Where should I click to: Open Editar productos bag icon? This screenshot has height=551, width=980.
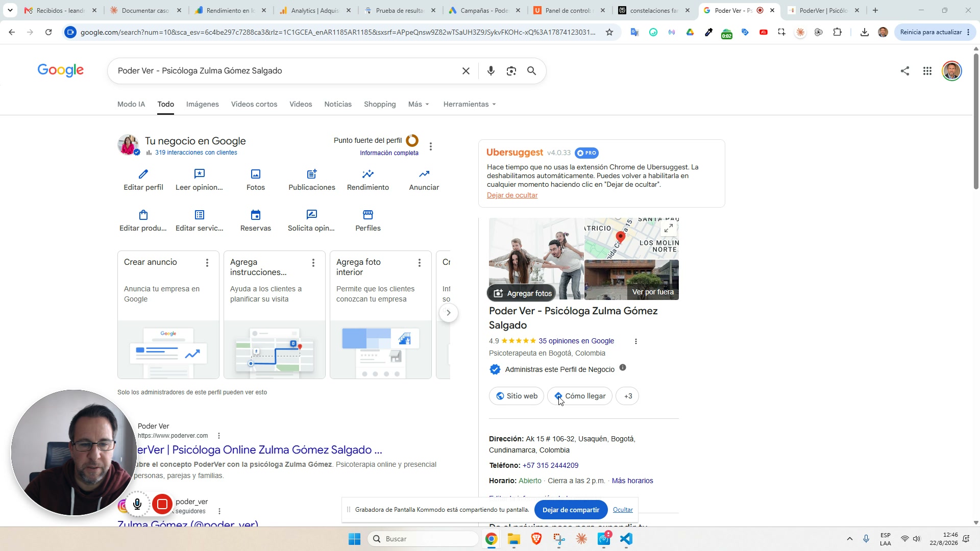click(x=143, y=215)
